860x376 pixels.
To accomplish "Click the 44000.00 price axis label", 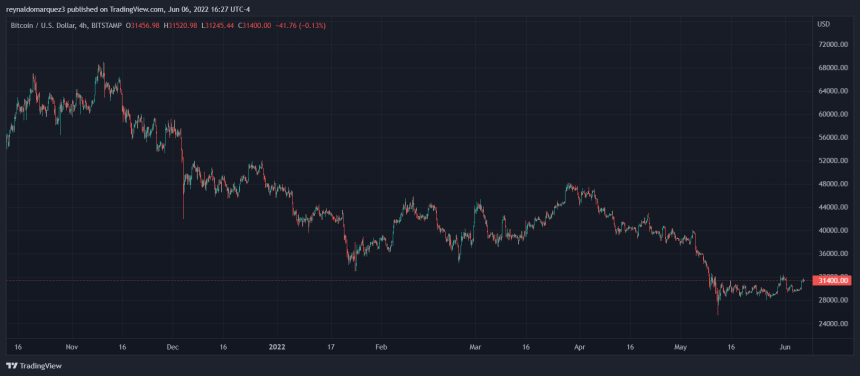I will tap(834, 208).
